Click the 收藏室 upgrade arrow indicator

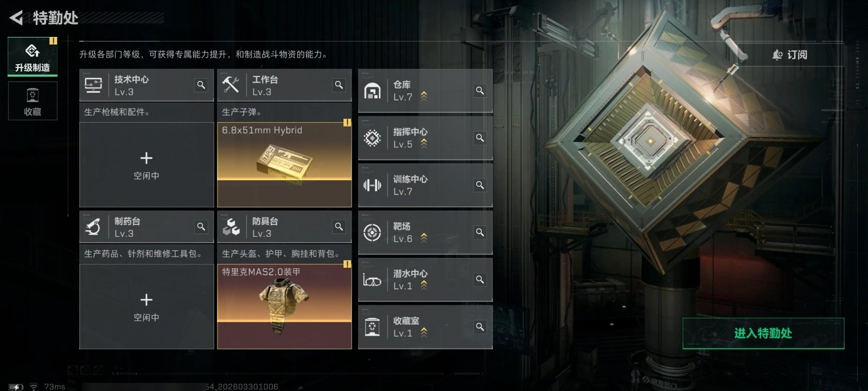click(424, 333)
